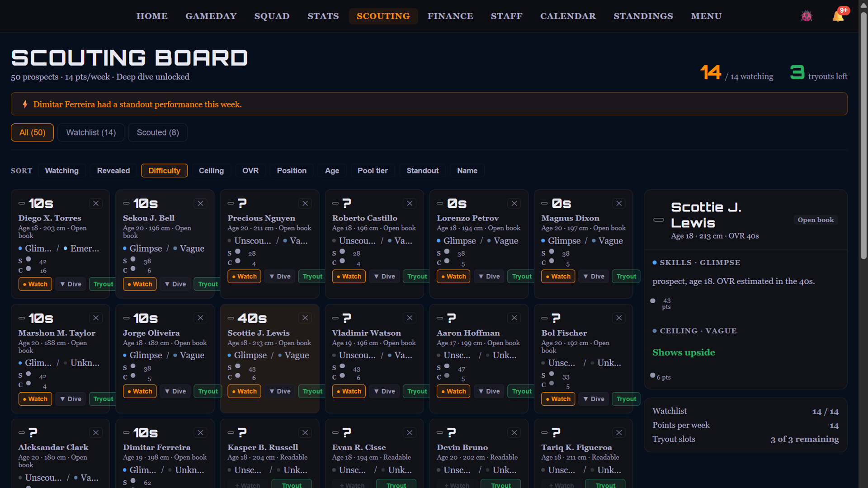The image size is (868, 488).
Task: Sort prospects by Pool tier
Action: point(373,171)
